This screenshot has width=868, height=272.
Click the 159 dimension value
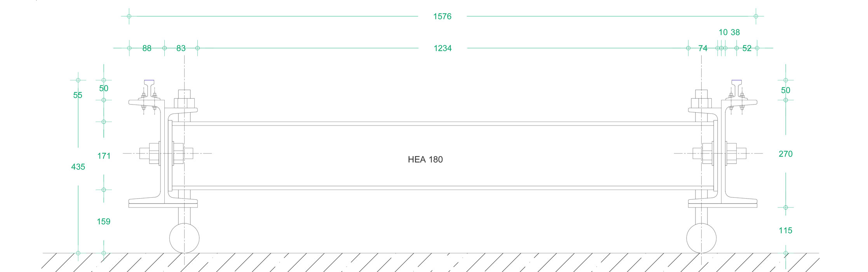click(x=104, y=221)
